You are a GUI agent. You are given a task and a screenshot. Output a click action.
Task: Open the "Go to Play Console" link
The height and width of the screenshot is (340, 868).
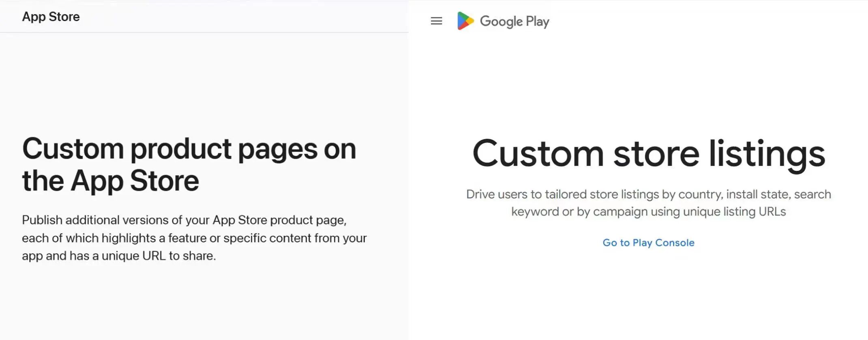coord(648,243)
